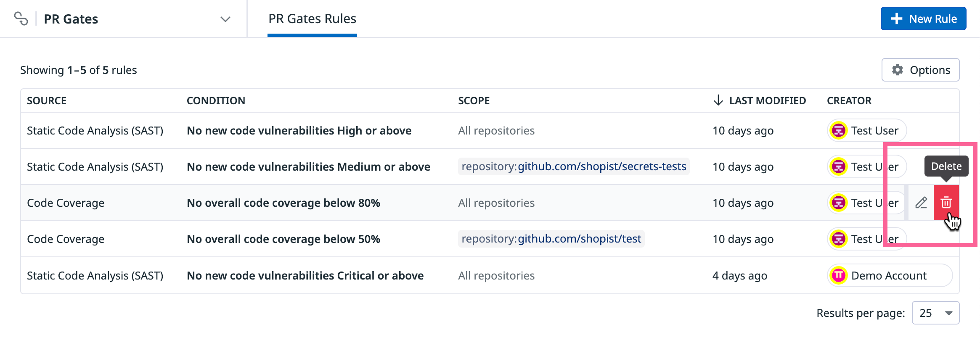The height and width of the screenshot is (343, 980).
Task: Expand the PR Gates dropdown chevron
Action: 225,19
